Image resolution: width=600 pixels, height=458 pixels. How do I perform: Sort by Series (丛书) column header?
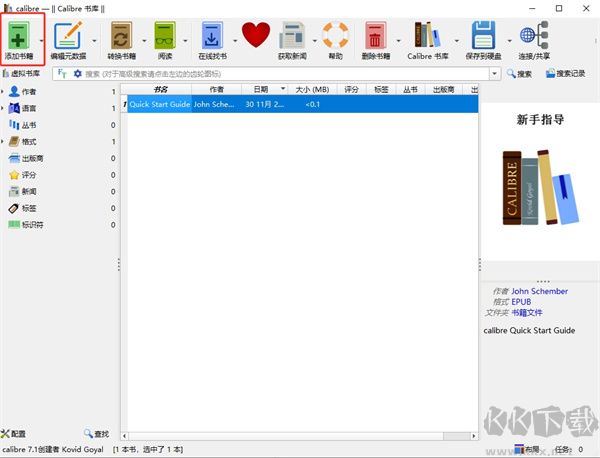click(x=410, y=89)
